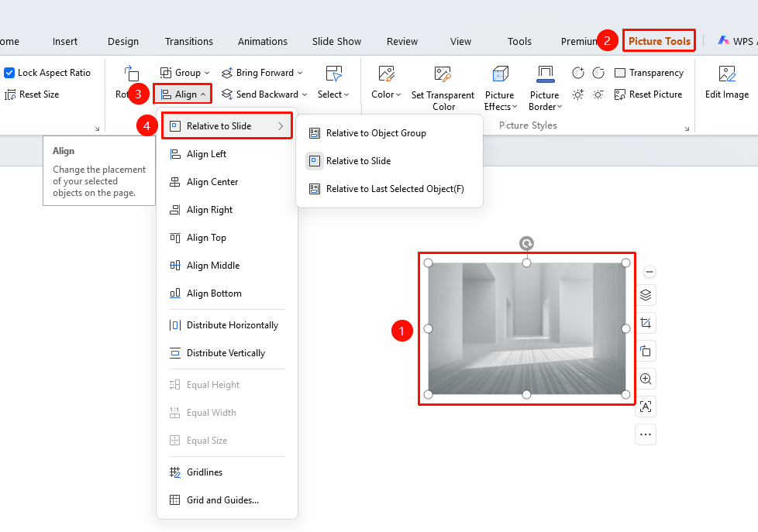Click the decrease contrast icon
The height and width of the screenshot is (532, 758).
pos(598,73)
